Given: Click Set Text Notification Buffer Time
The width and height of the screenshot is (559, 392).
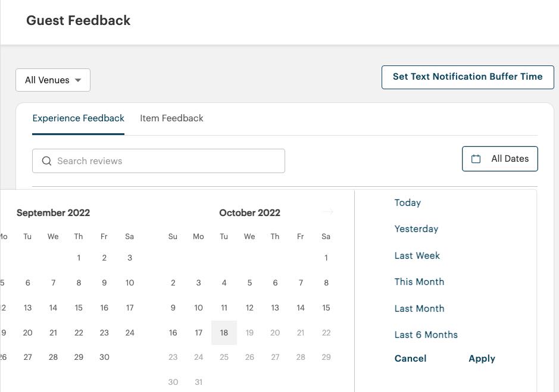Looking at the screenshot, I should (x=467, y=77).
